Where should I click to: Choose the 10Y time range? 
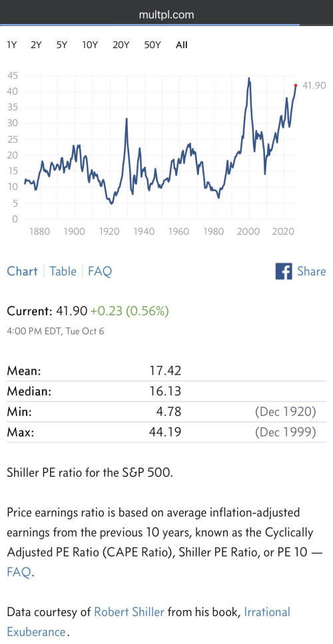(x=90, y=45)
